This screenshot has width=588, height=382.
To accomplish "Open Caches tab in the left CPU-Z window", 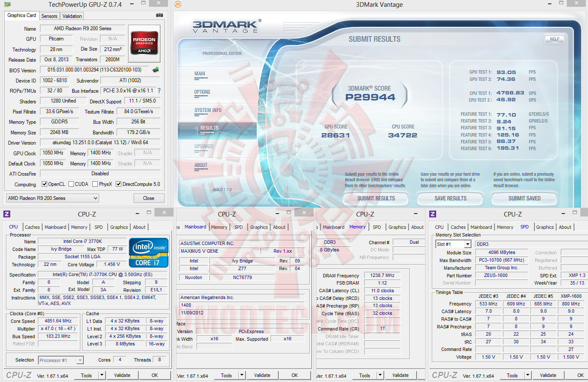I will click(x=32, y=227).
